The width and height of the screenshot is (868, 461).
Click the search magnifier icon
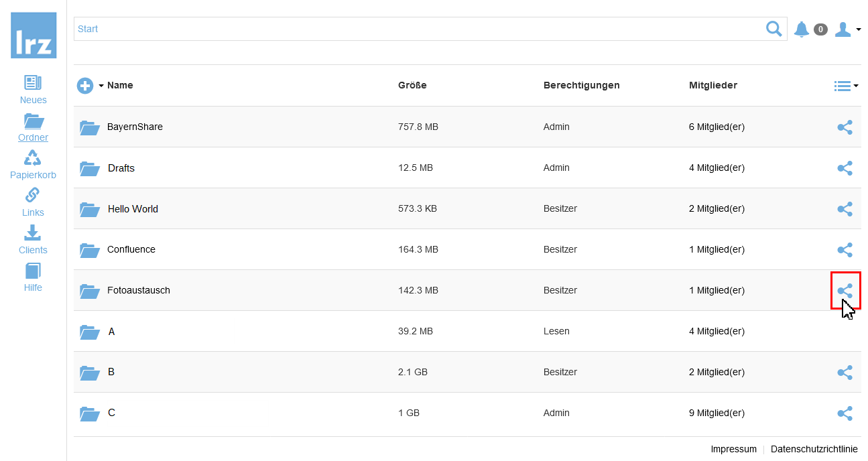(773, 29)
